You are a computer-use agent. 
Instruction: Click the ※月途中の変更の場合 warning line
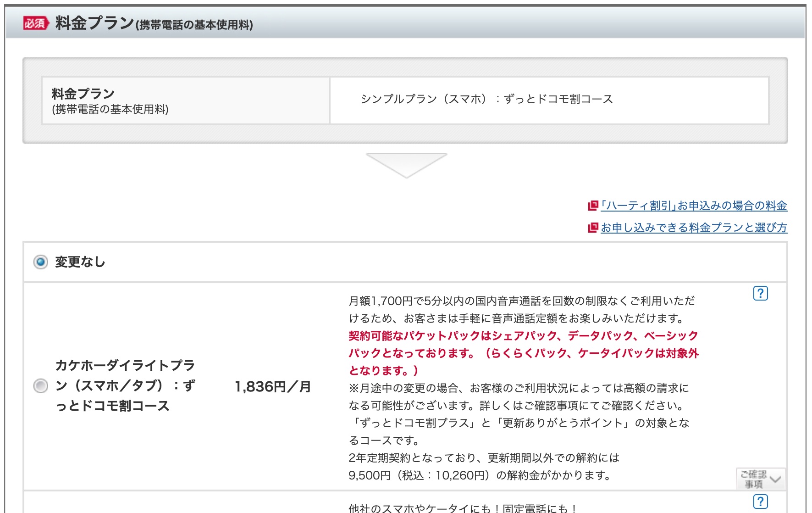pos(519,388)
